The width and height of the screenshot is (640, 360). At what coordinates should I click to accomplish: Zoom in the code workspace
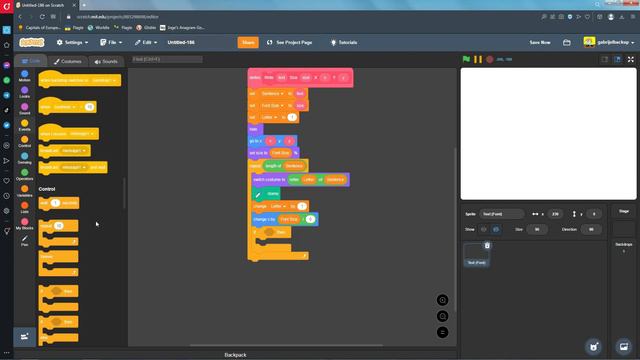[x=442, y=300]
